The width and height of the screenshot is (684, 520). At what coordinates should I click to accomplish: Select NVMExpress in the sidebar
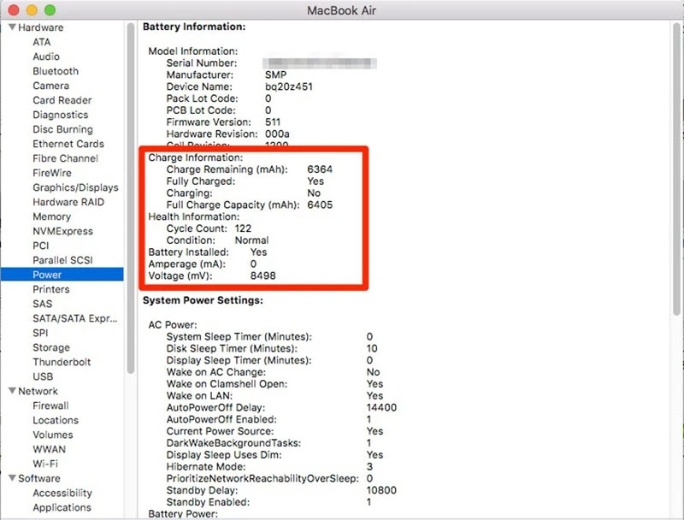62,231
